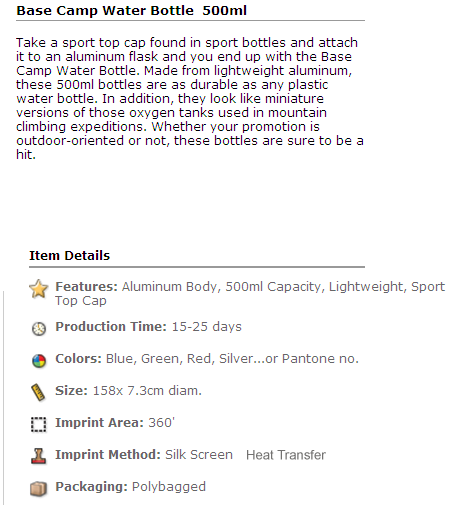Click the gold star Features icon
The width and height of the screenshot is (461, 505).
pos(39,289)
